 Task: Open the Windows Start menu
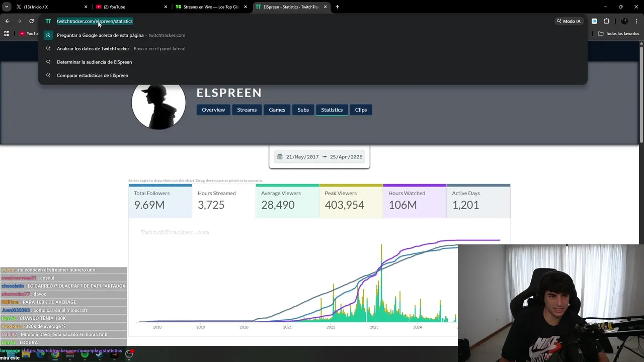coord(11,354)
